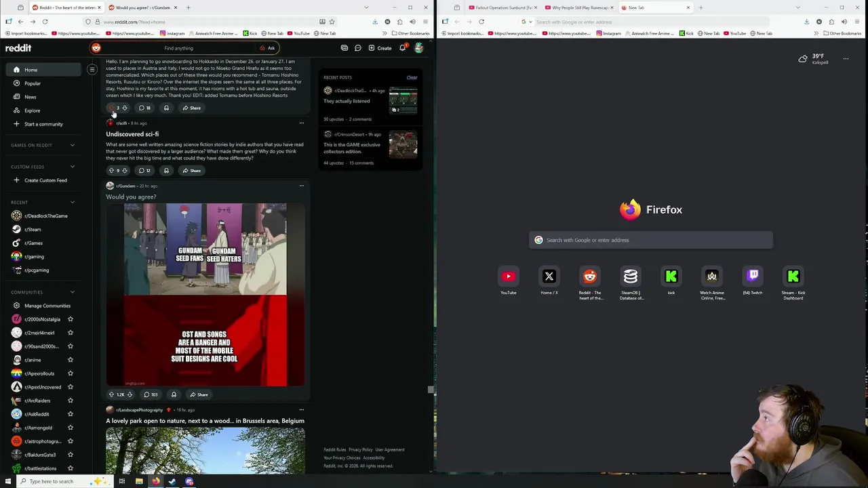Open the Reddit user avatar menu
This screenshot has height=488, width=868.
click(x=418, y=48)
